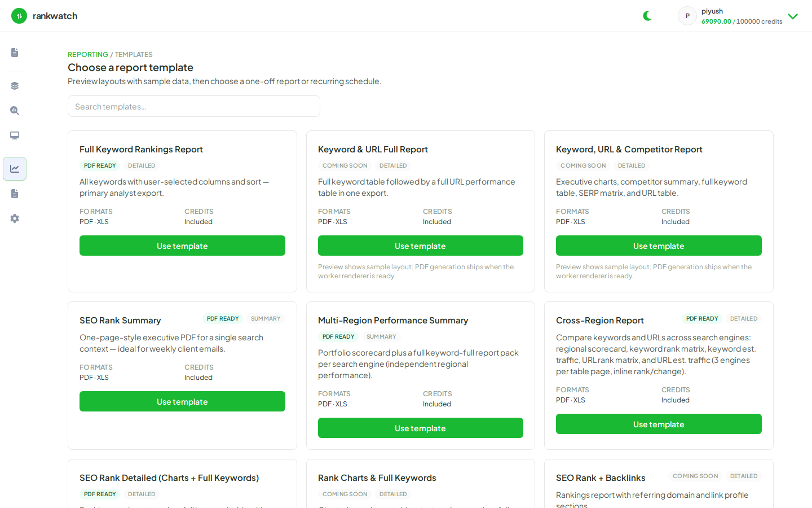Open the lower document sidebar icon
This screenshot has width=812, height=508.
point(15,194)
